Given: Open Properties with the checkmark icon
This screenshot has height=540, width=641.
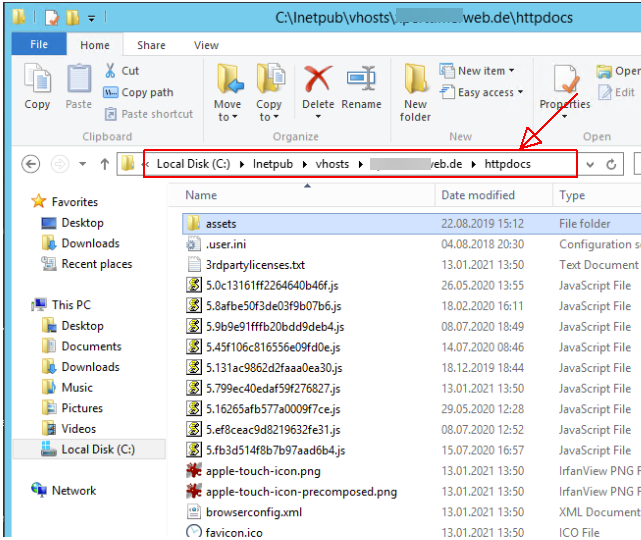Looking at the screenshot, I should coord(565,86).
